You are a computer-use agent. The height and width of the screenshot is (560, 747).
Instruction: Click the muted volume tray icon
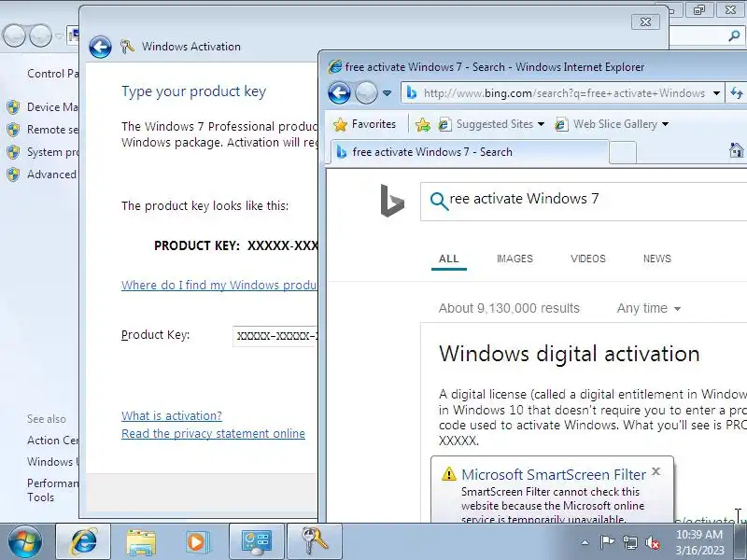coord(652,542)
